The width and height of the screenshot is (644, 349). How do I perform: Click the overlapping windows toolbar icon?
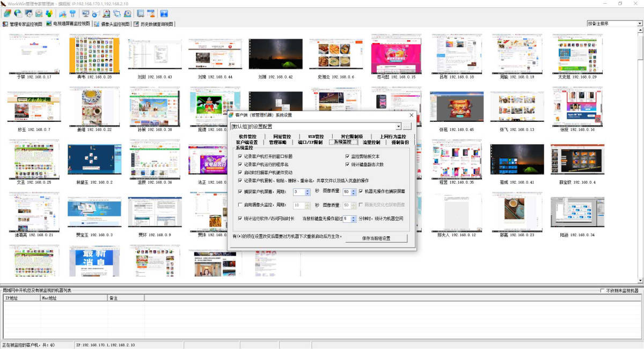(x=117, y=13)
